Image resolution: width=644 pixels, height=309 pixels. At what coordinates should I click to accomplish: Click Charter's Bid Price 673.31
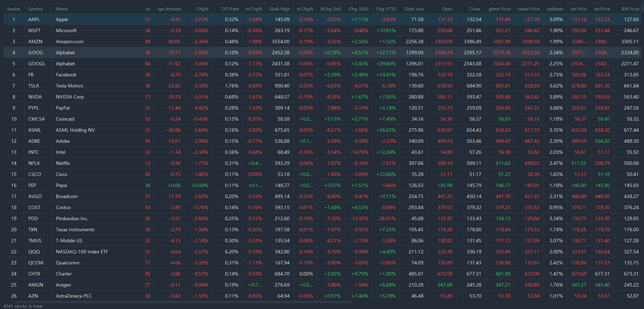pyautogui.click(x=631, y=274)
